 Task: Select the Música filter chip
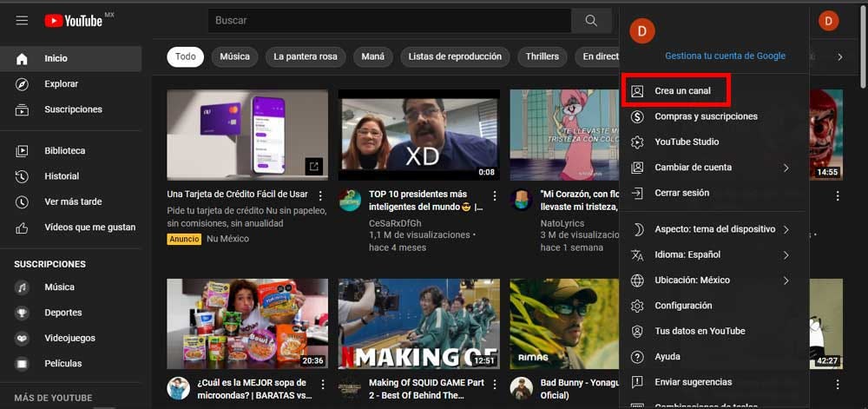[x=234, y=56]
